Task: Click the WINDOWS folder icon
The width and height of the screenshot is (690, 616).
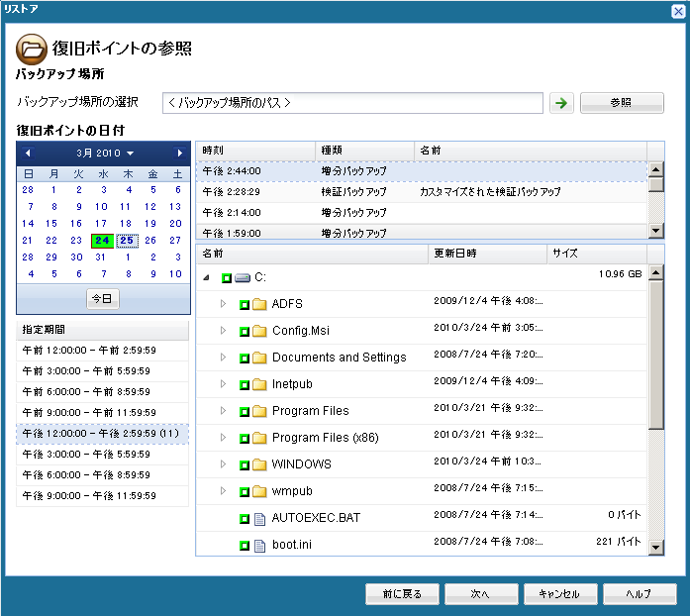Action: pyautogui.click(x=259, y=464)
